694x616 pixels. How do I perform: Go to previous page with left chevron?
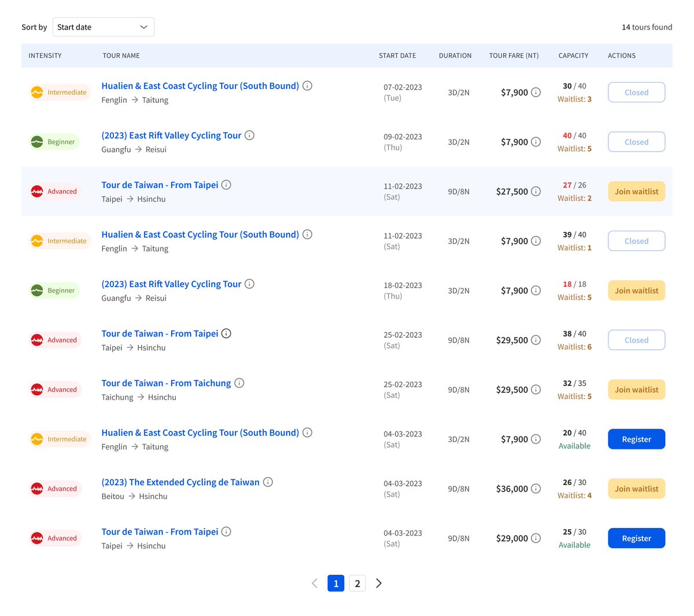315,583
